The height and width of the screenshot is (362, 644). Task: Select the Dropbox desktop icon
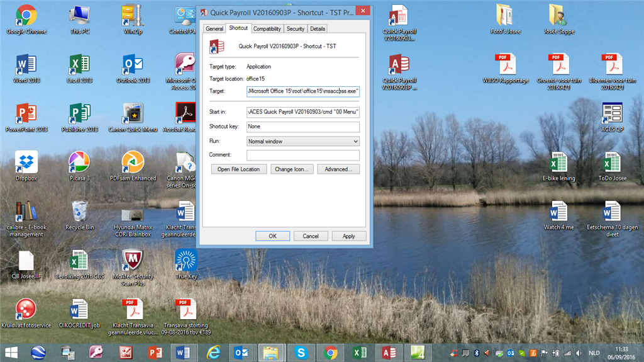tap(26, 166)
